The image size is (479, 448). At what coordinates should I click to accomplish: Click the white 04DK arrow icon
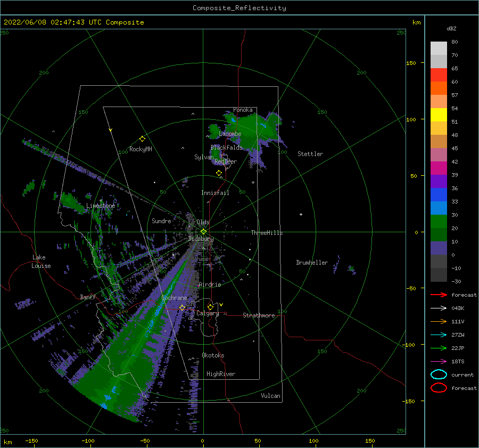tap(439, 308)
